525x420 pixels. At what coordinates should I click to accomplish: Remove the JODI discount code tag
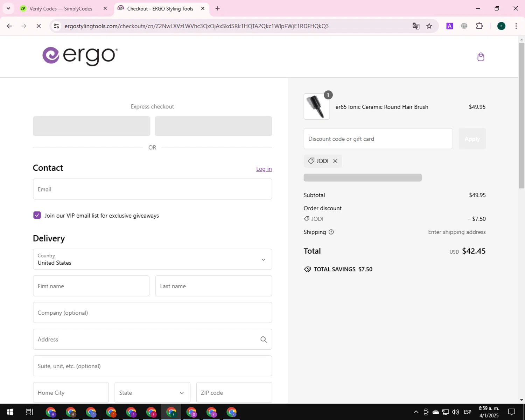pyautogui.click(x=335, y=161)
